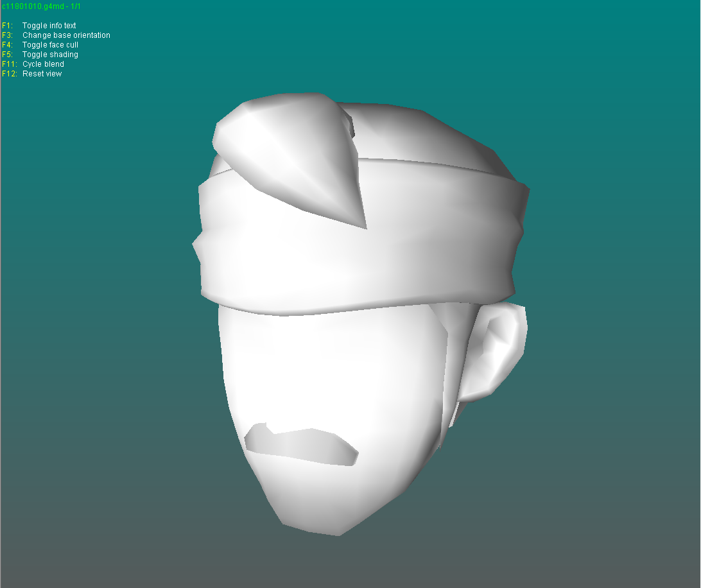The image size is (701, 588).
Task: Click the white 3D head model
Action: (361, 314)
